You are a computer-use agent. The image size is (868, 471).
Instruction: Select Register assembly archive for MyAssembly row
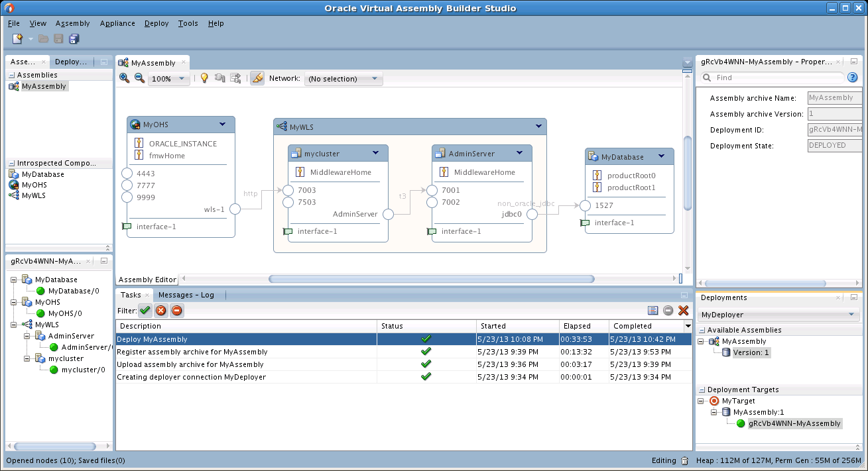pos(404,351)
